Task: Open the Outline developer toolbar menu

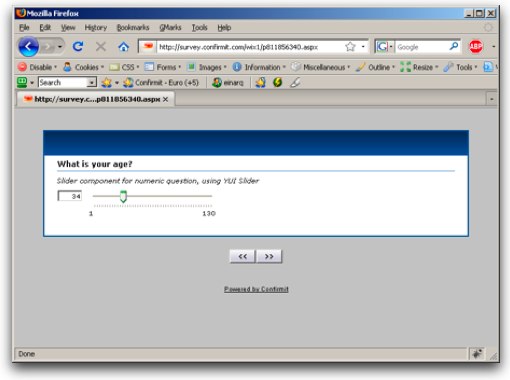Action: [x=375, y=67]
